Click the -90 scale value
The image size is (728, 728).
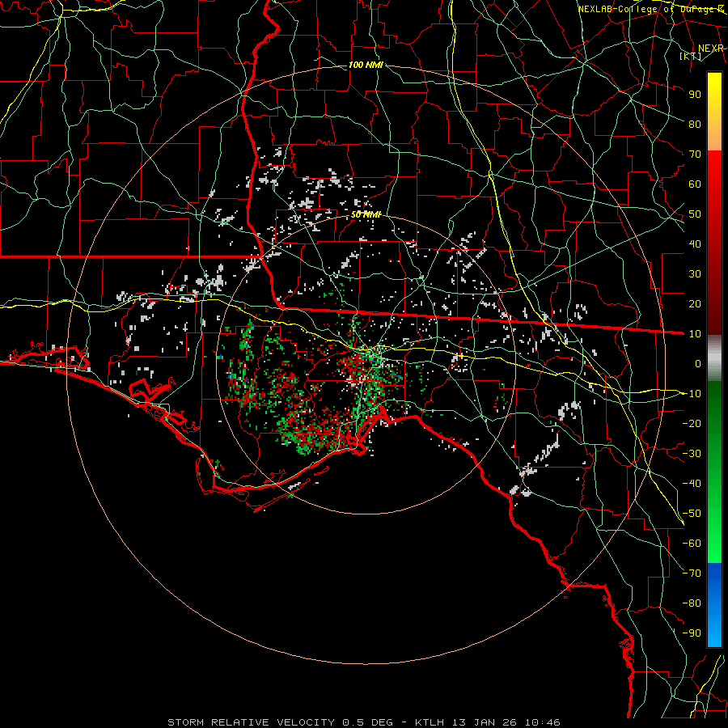(692, 633)
